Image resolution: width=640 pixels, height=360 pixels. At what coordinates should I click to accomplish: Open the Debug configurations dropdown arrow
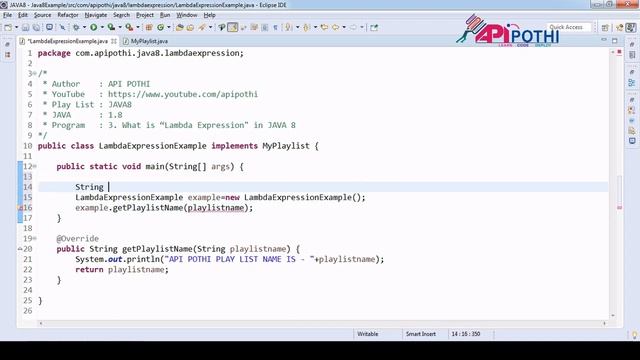click(x=84, y=27)
